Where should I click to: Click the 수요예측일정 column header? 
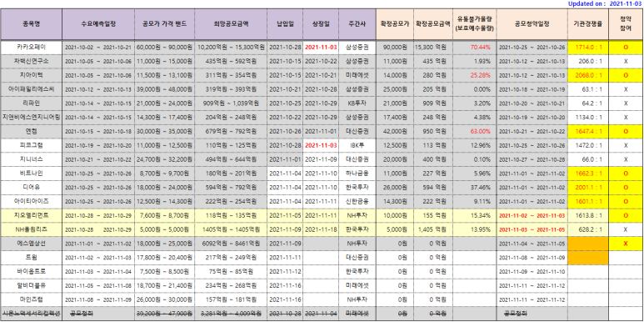(98, 24)
